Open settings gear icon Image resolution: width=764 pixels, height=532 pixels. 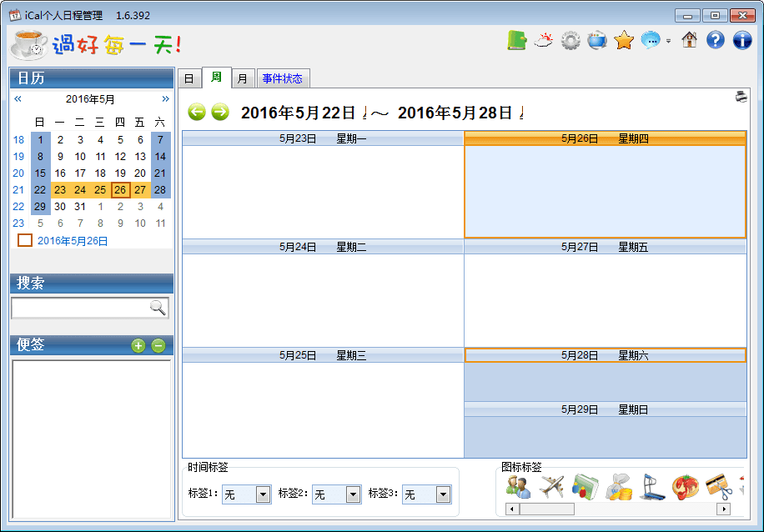pyautogui.click(x=570, y=40)
